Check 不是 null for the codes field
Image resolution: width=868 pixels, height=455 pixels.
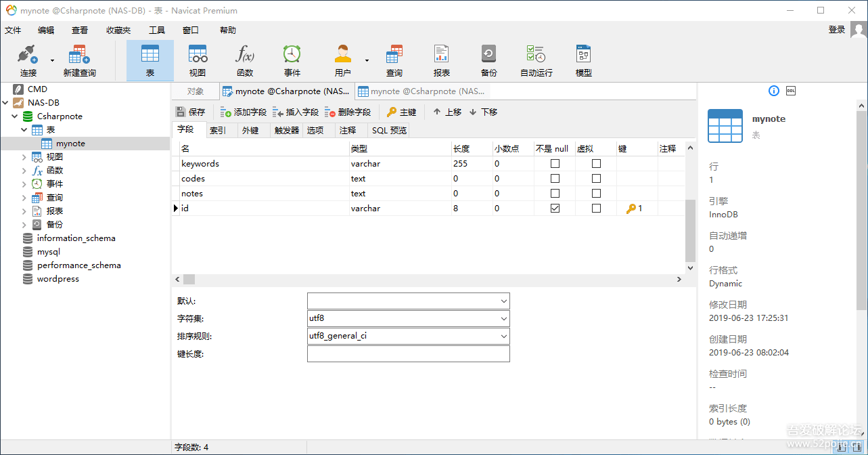(x=555, y=178)
